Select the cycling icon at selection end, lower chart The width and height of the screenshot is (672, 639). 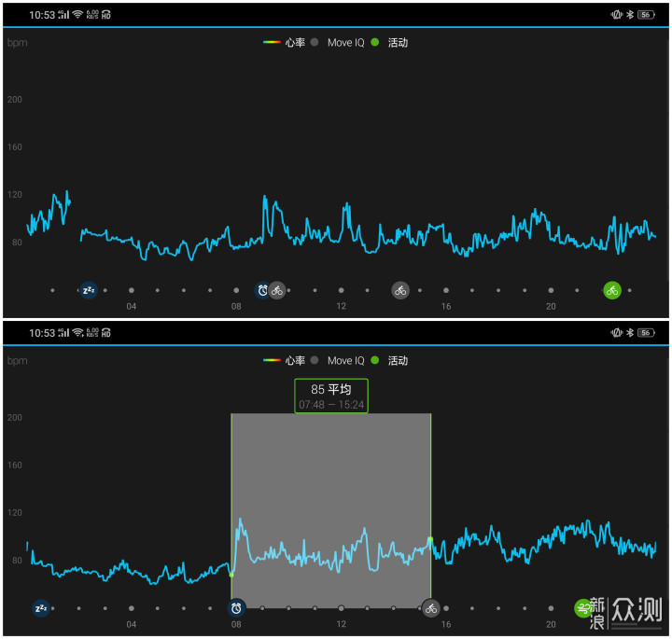click(430, 608)
